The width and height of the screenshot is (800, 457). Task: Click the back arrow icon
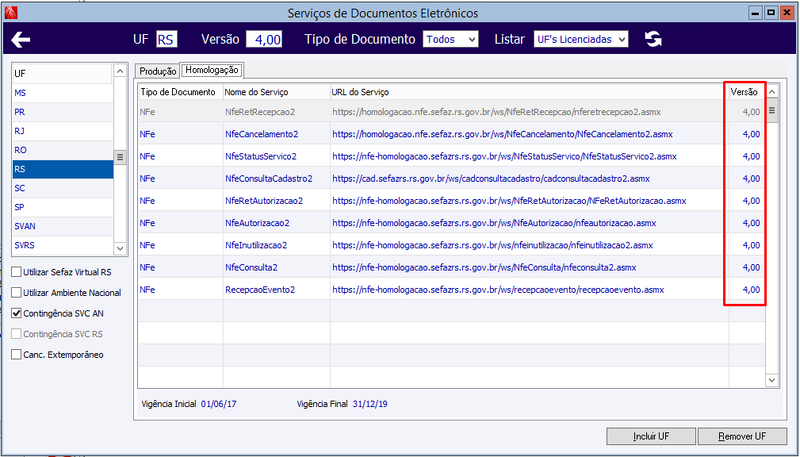click(x=21, y=39)
